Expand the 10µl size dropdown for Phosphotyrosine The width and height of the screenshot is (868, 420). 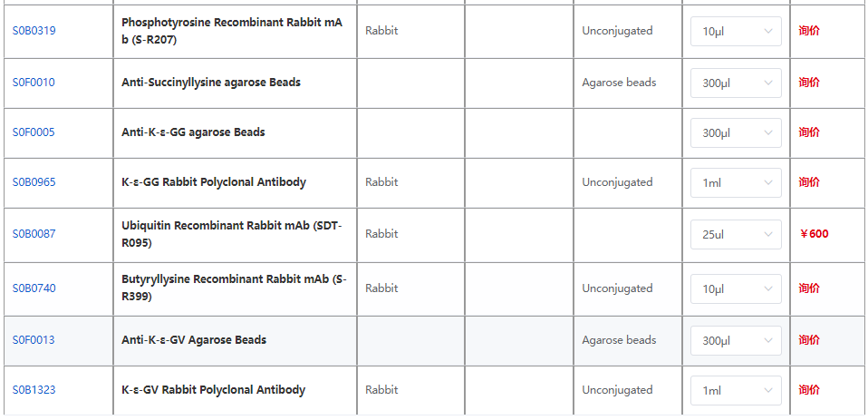pyautogui.click(x=736, y=32)
